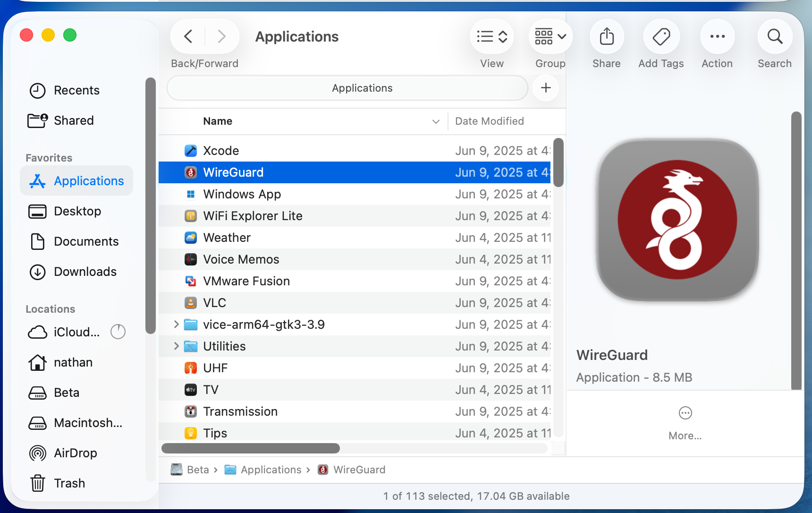
Task: Select the Utilities folder icon
Action: pyautogui.click(x=191, y=346)
